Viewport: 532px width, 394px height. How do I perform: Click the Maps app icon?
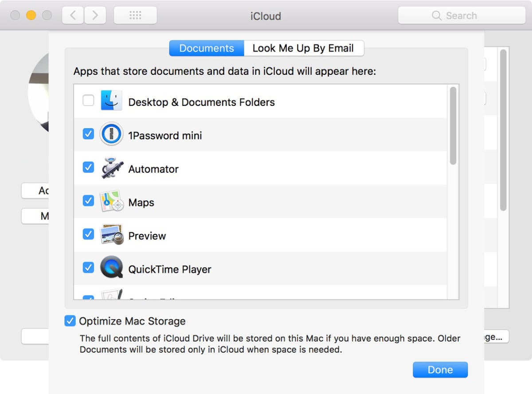coord(111,202)
